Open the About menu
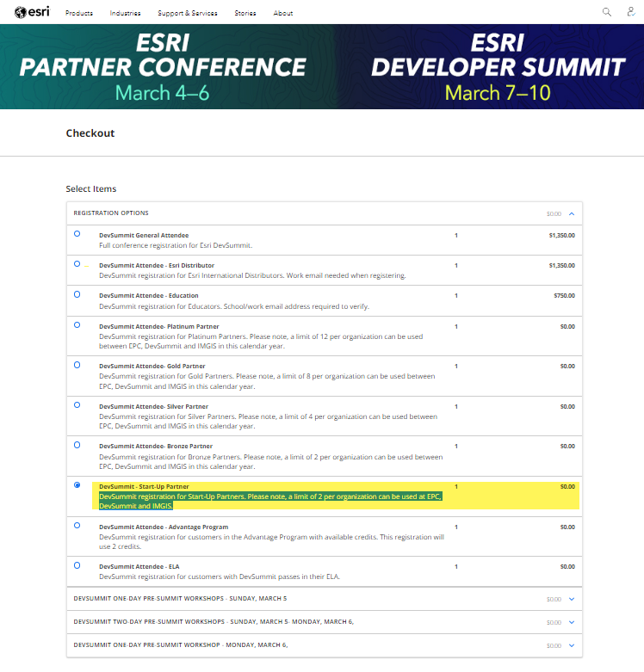 [x=283, y=13]
